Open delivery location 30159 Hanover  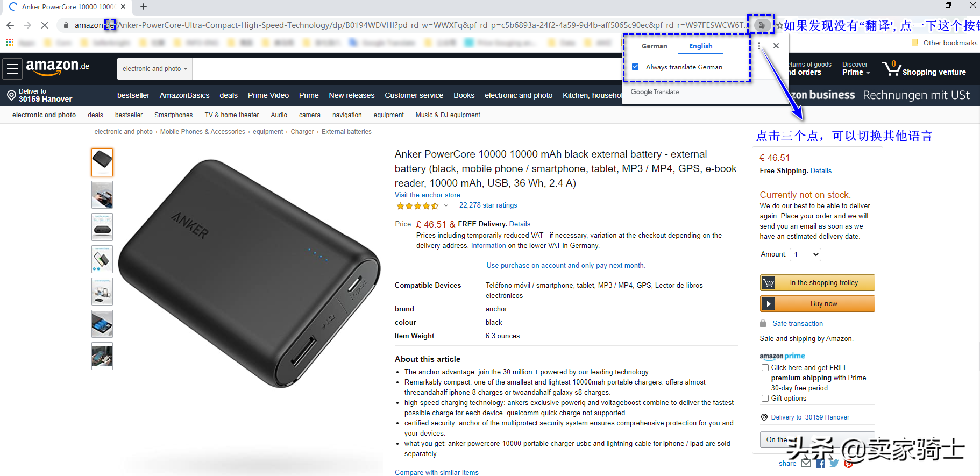tap(40, 95)
